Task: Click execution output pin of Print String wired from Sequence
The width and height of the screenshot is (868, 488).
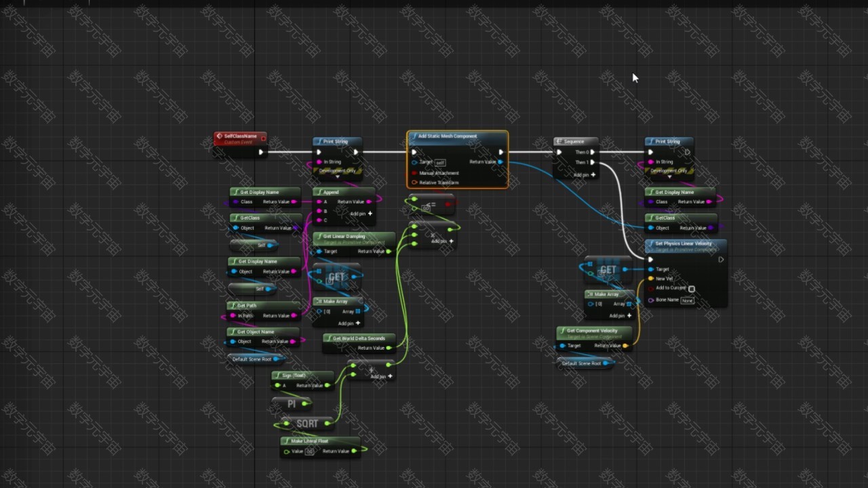Action: 687,152
